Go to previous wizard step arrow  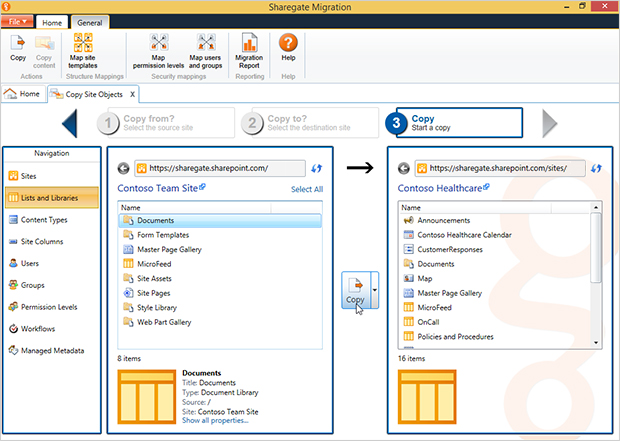point(70,123)
